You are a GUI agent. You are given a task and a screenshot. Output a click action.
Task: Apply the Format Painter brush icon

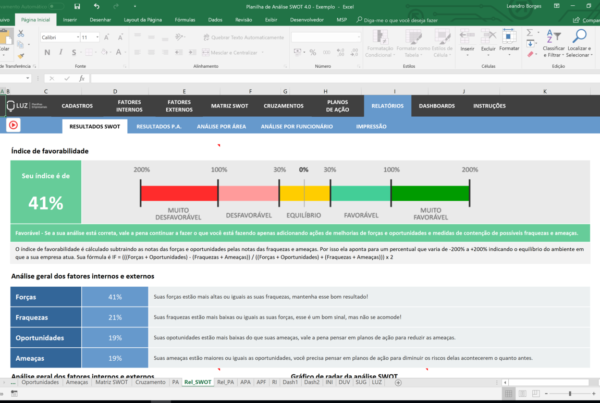[21, 56]
